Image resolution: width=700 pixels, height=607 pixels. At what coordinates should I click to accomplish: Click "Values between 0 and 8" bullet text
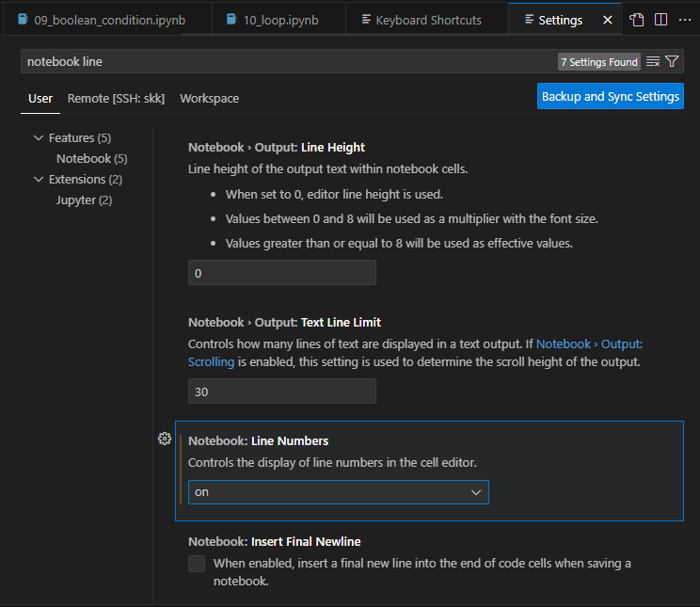[411, 219]
